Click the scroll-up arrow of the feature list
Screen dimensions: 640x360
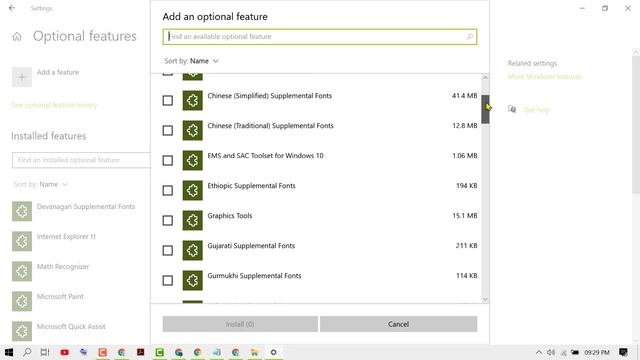pos(485,78)
